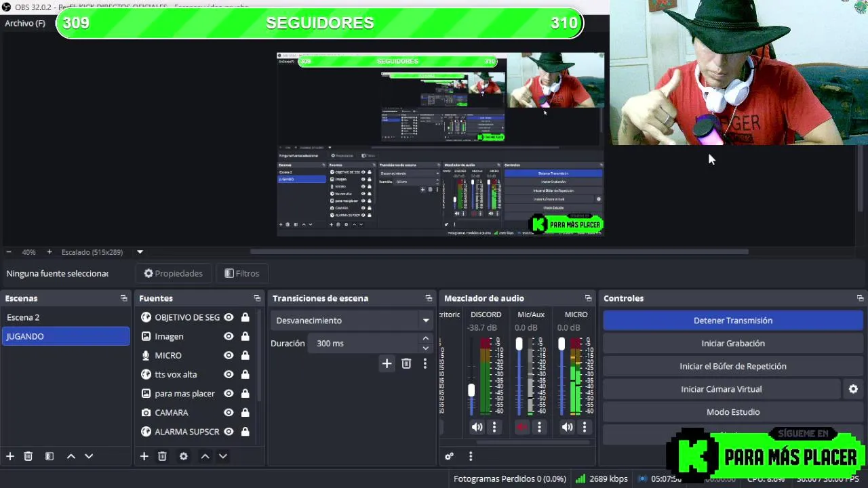Remove the configurable transition
Image resolution: width=868 pixels, height=488 pixels.
(x=406, y=364)
